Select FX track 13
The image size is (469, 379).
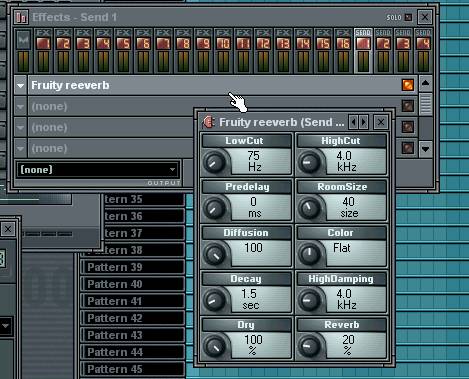pyautogui.click(x=283, y=51)
